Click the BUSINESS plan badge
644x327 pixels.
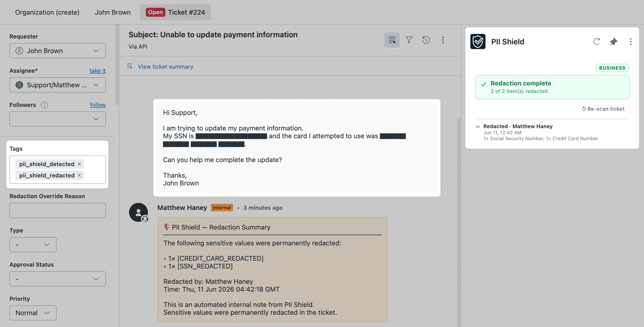click(612, 68)
